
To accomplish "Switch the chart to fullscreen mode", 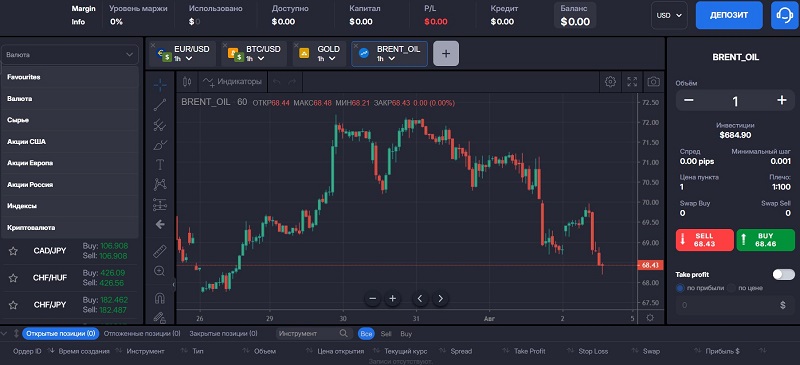I will click(x=632, y=82).
